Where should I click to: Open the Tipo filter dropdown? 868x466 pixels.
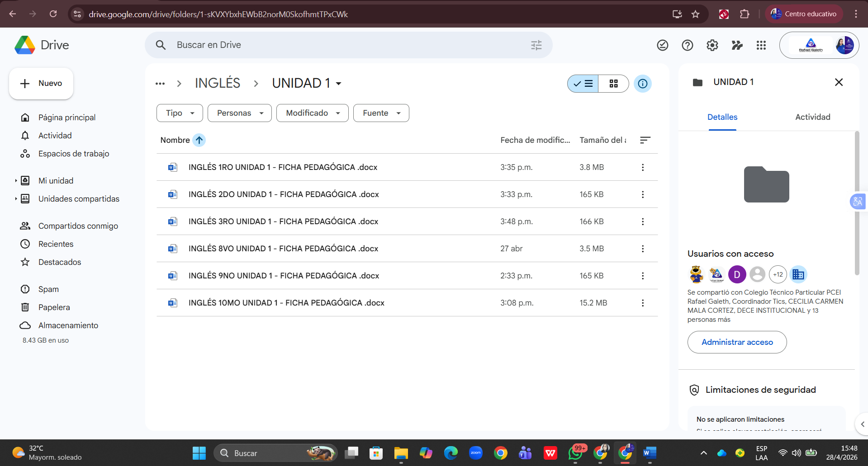coord(180,113)
